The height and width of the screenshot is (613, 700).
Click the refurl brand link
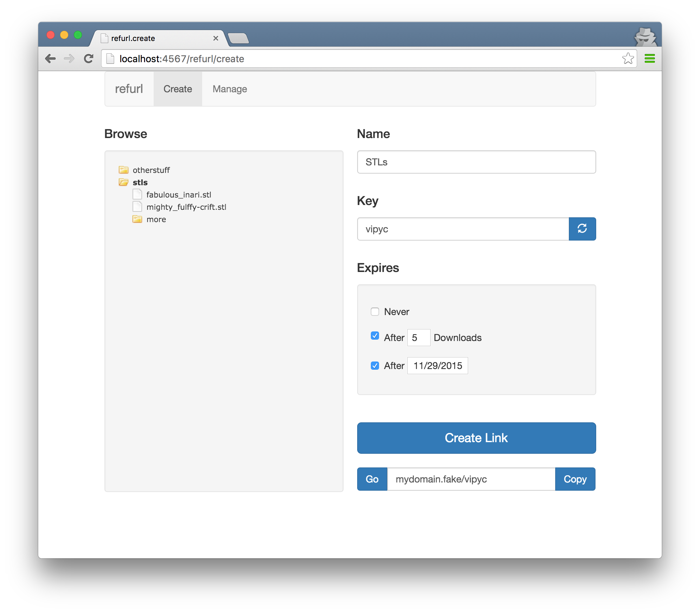(x=129, y=89)
